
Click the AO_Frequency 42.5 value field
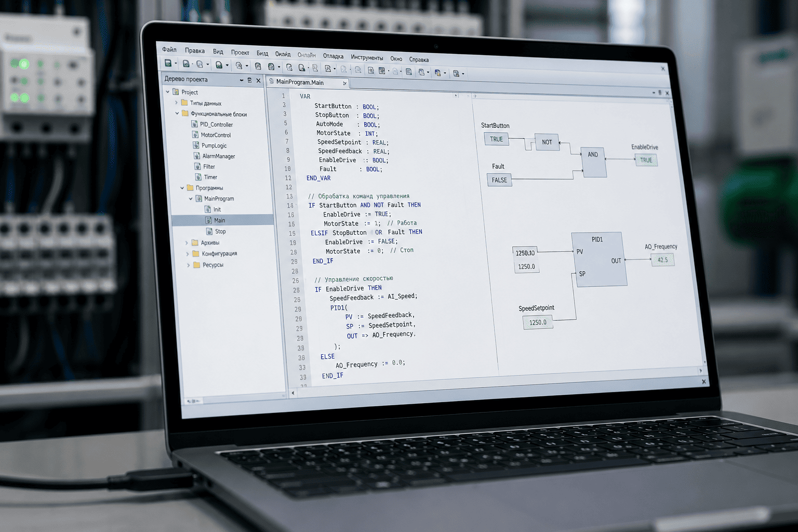click(x=663, y=260)
